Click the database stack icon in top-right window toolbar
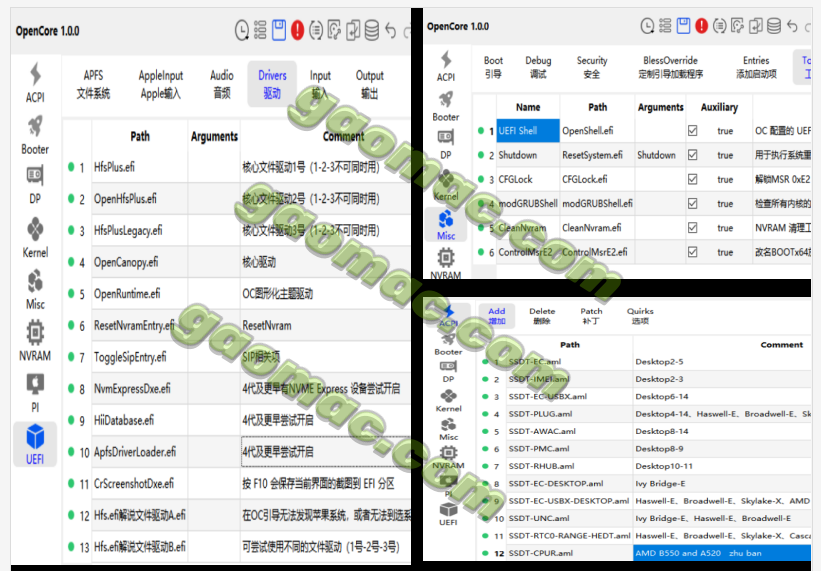Viewport: 821px width, 571px height. pos(774,25)
